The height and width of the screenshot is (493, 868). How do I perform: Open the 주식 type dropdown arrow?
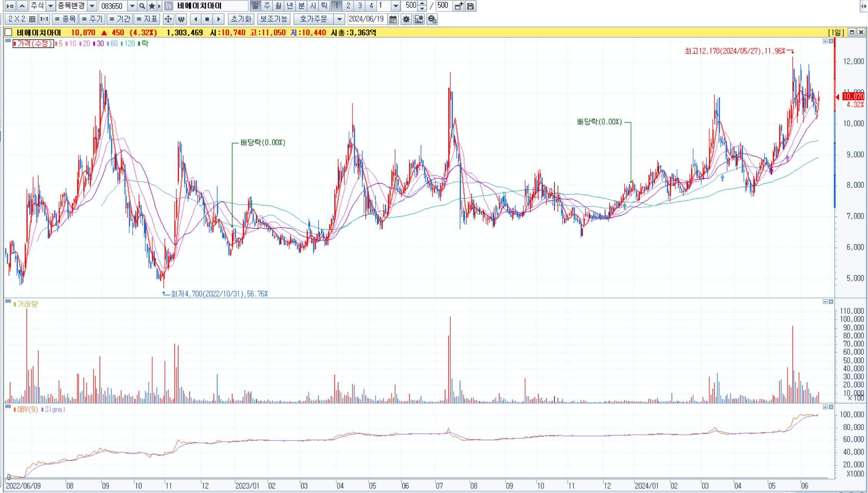pos(50,6)
